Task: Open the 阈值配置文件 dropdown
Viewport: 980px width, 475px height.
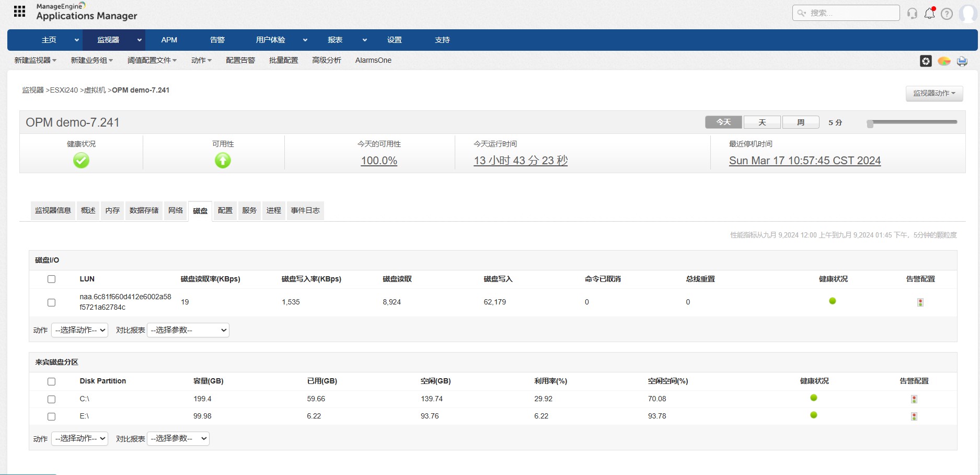Action: coord(152,60)
